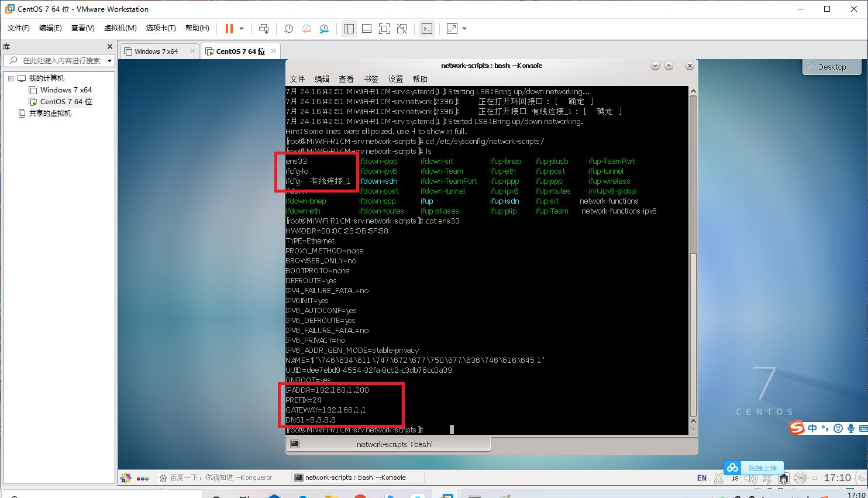
Task: Open the library search filter dropdown
Action: [109, 60]
